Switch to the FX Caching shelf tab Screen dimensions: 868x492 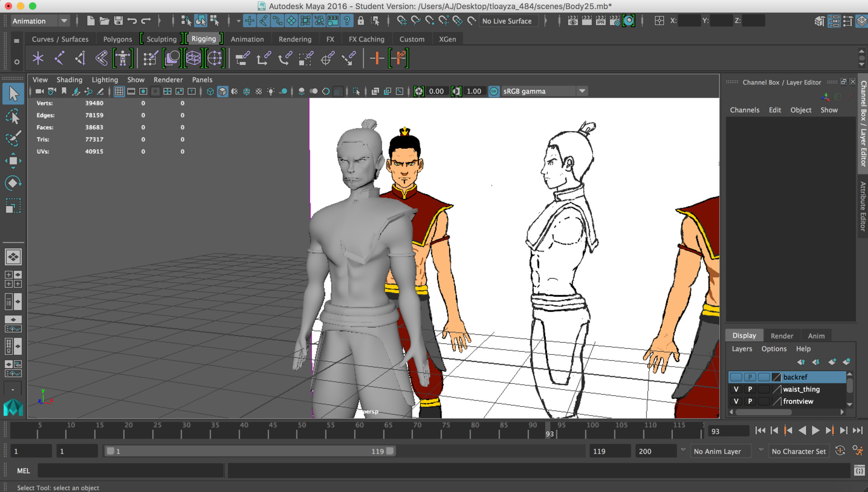click(367, 39)
